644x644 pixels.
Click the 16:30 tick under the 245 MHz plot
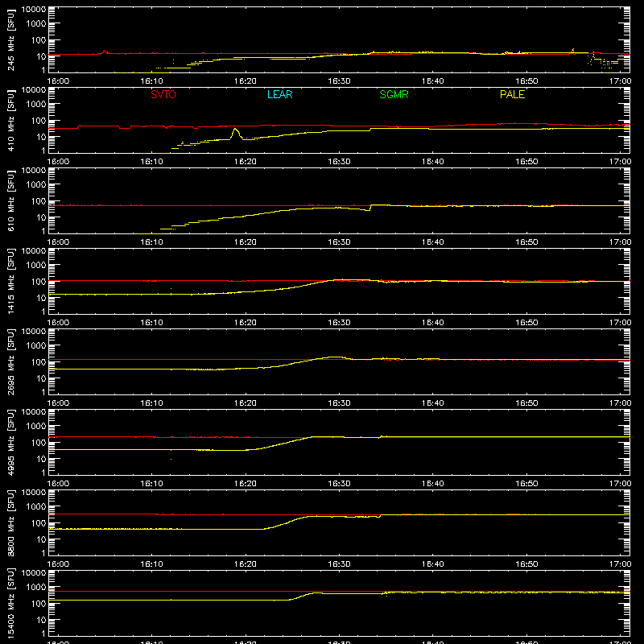point(339,81)
